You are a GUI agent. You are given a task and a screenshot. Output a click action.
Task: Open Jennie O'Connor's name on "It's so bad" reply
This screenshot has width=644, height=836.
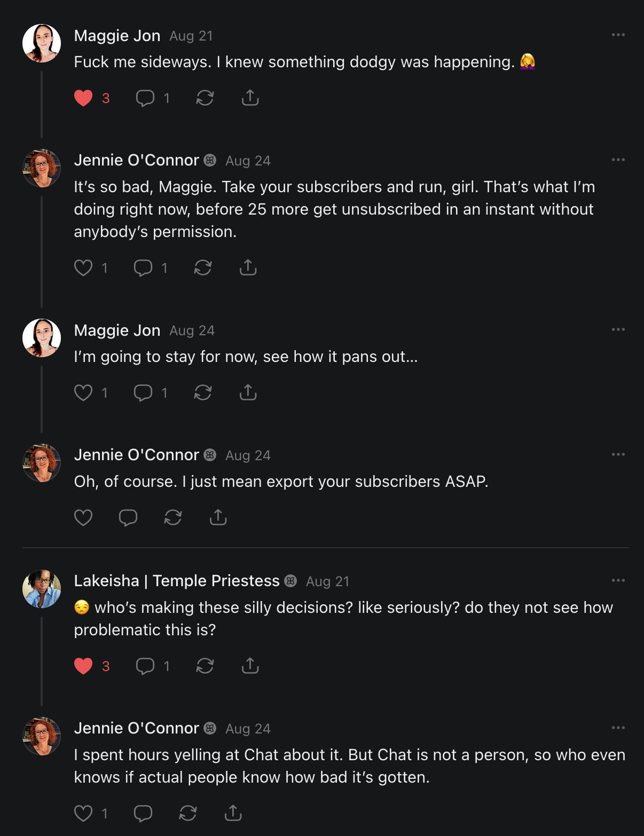point(136,160)
